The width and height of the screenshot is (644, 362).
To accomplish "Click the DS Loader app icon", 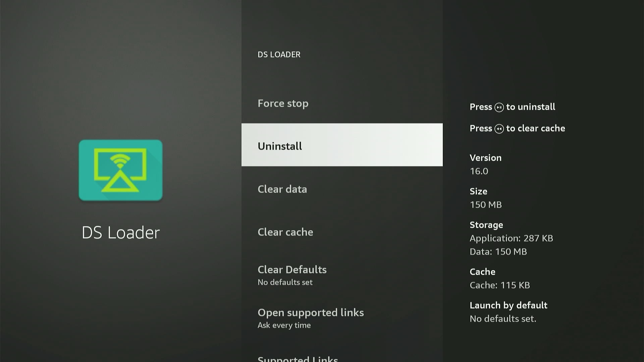I will [121, 170].
